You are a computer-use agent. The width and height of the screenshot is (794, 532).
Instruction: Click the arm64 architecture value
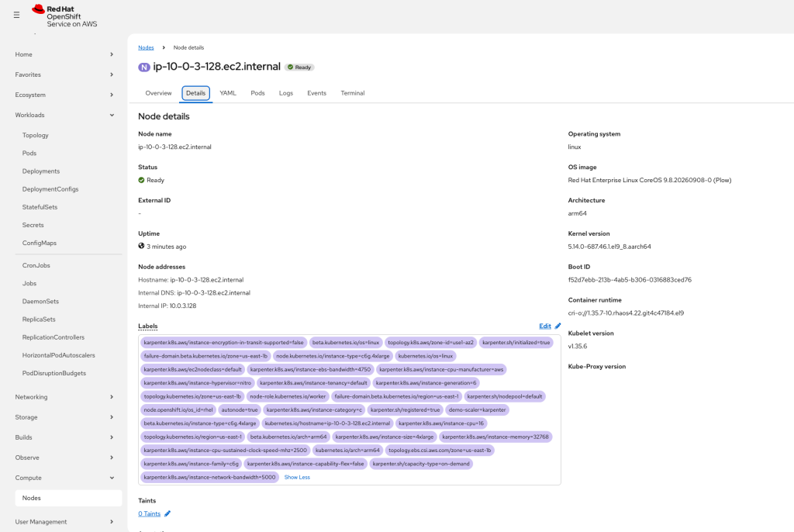pyautogui.click(x=577, y=213)
